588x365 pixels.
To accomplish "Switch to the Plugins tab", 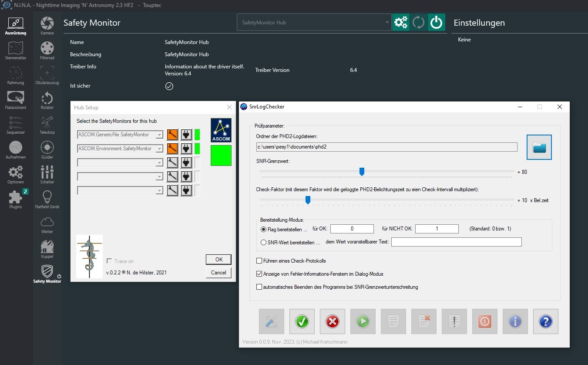I will [x=16, y=199].
